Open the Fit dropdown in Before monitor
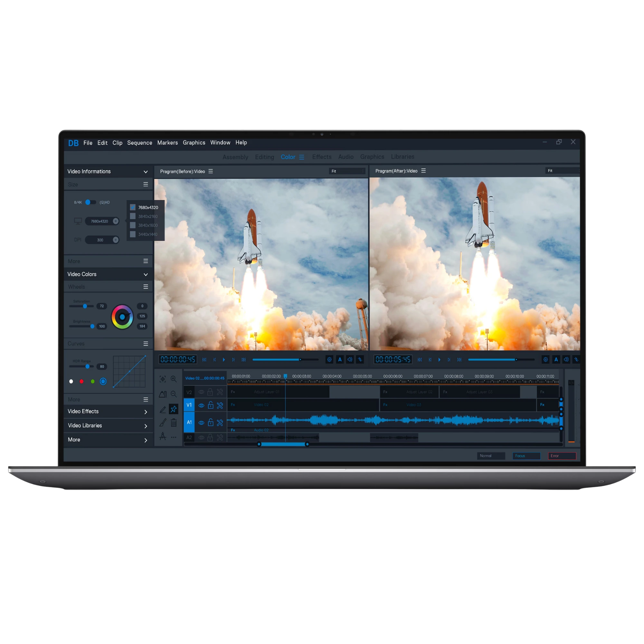644x644 pixels. pyautogui.click(x=347, y=171)
